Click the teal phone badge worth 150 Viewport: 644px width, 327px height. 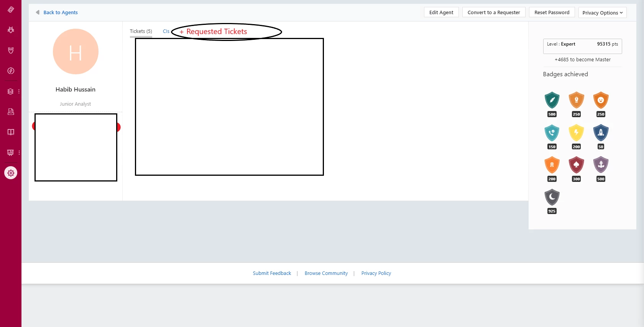point(552,133)
